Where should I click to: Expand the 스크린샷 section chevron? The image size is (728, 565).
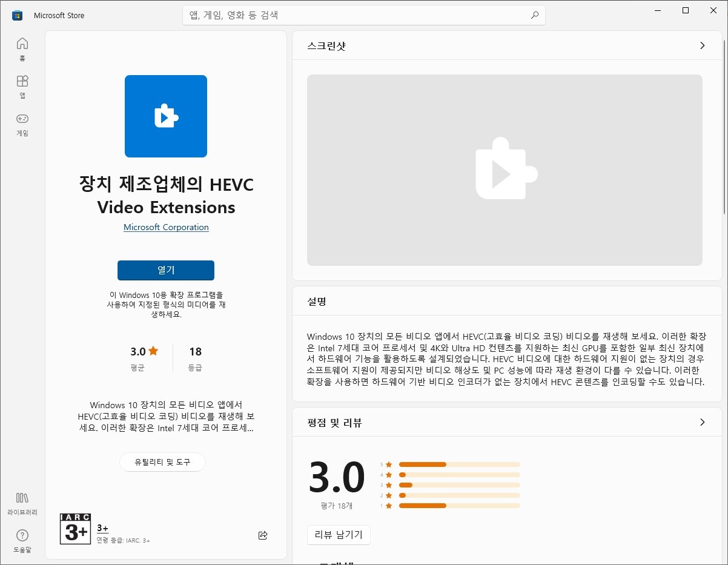pyautogui.click(x=702, y=45)
